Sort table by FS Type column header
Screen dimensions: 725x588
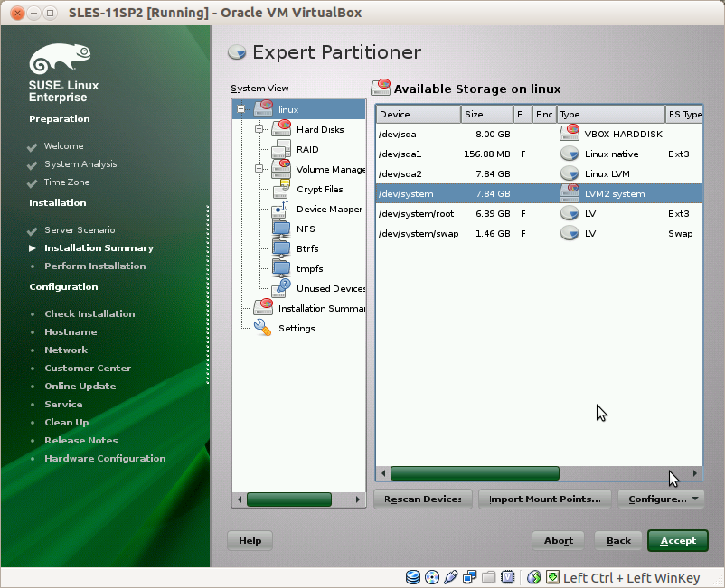click(x=684, y=114)
